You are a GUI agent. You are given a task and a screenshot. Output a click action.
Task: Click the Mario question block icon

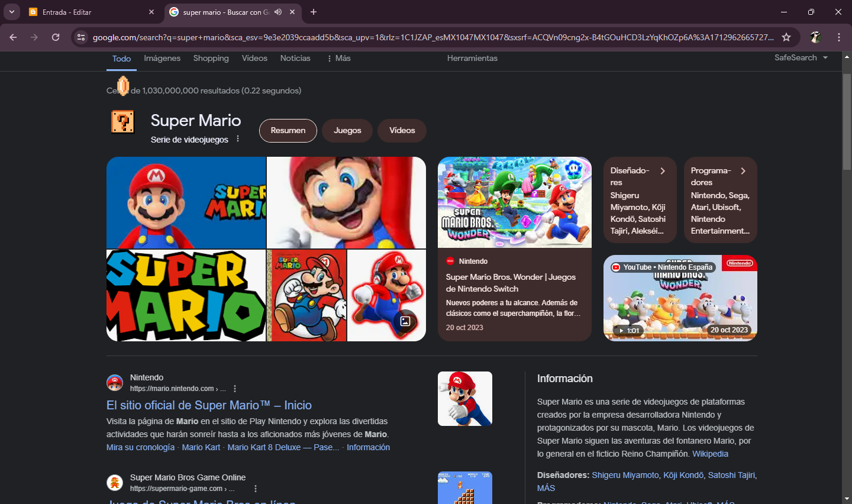(x=122, y=122)
